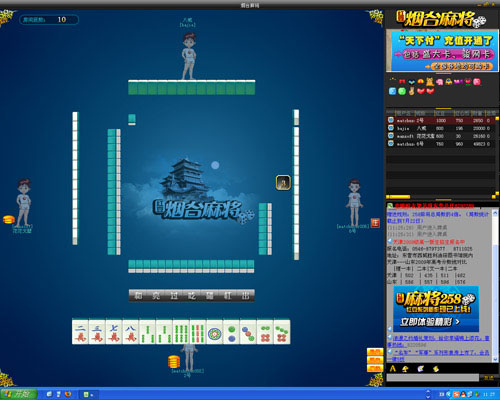Click the dice indicator in the table center
Screen dimensions: 500x400
(x=283, y=183)
